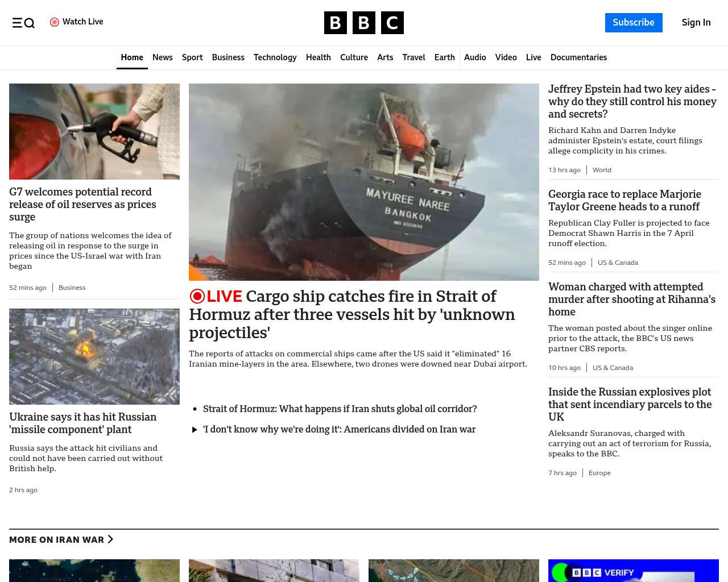Open Americans divided on Iran war link
Image resolution: width=728 pixels, height=582 pixels.
340,429
